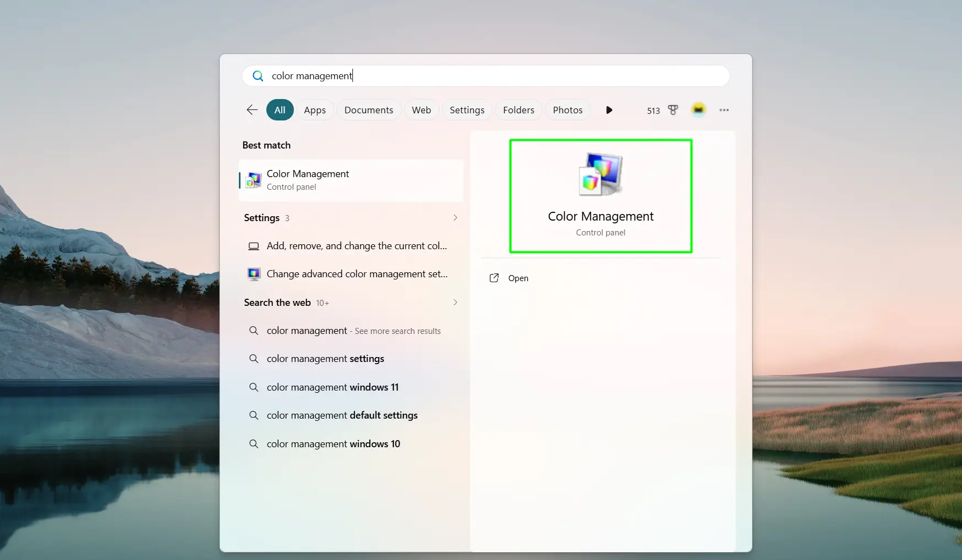Open the three-dot more options menu
Image resolution: width=962 pixels, height=560 pixels.
pyautogui.click(x=724, y=110)
